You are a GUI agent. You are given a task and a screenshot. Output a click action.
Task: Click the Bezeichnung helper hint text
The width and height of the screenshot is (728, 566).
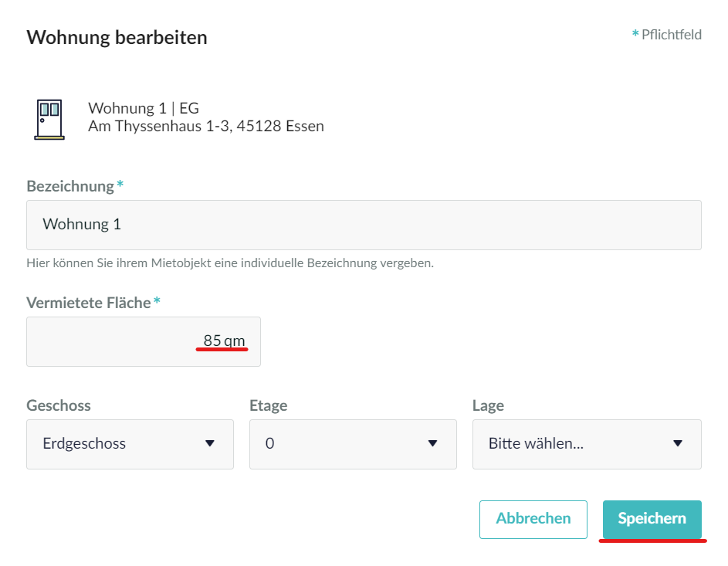coord(230,263)
